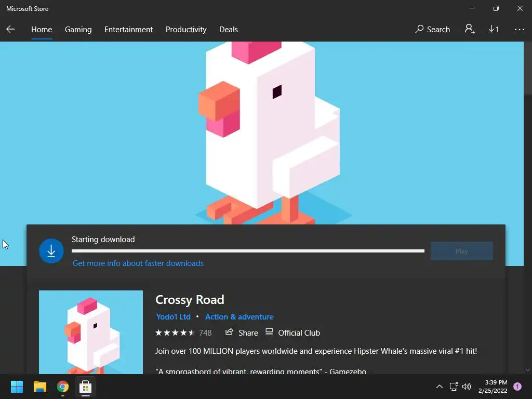The height and width of the screenshot is (399, 532).
Task: Share the Crossy Road app
Action: point(242,333)
